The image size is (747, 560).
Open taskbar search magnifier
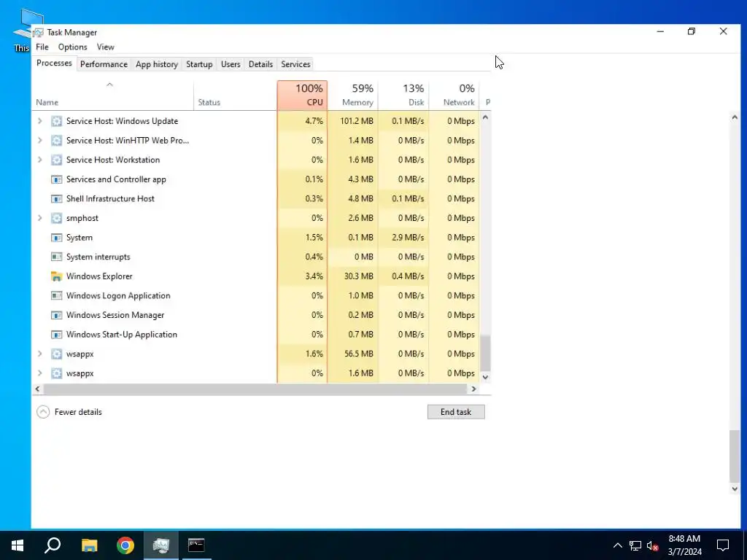tap(53, 545)
